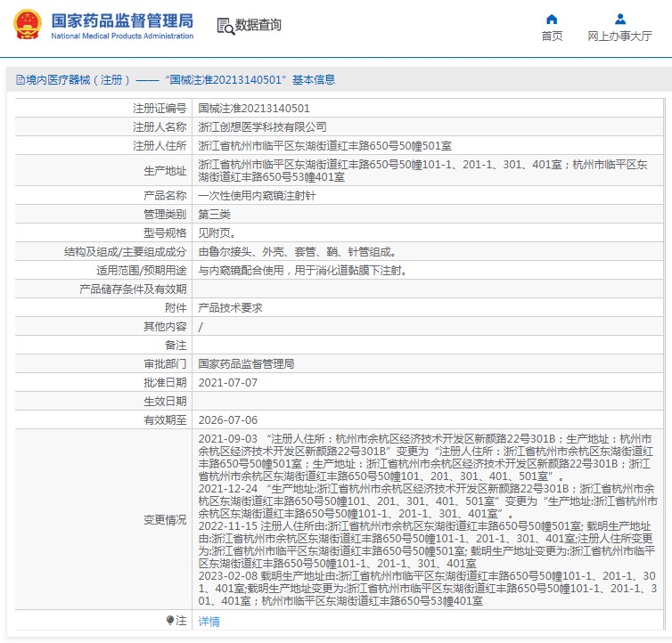The image size is (672, 643).
Task: Go to 首页 text link
Action: (x=552, y=36)
